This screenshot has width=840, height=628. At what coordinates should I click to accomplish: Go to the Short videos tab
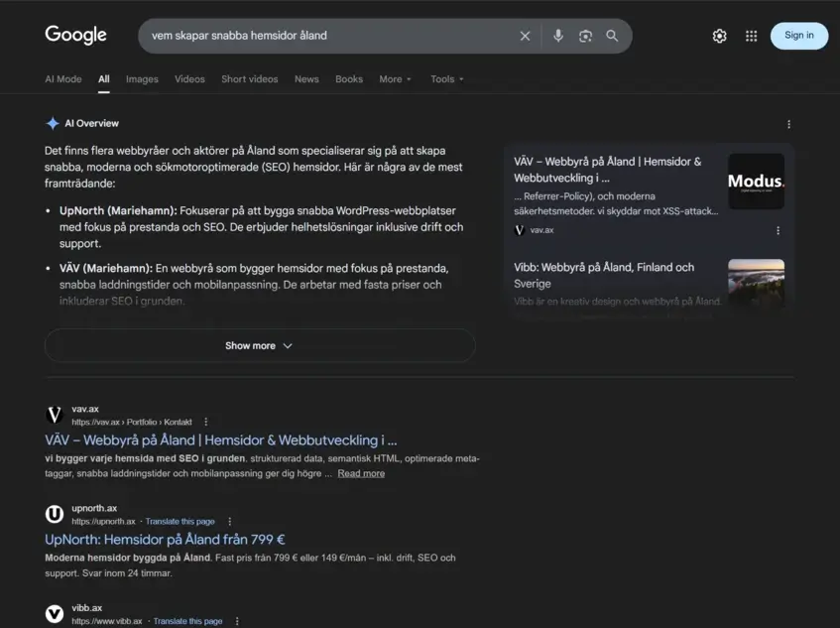[x=250, y=79]
